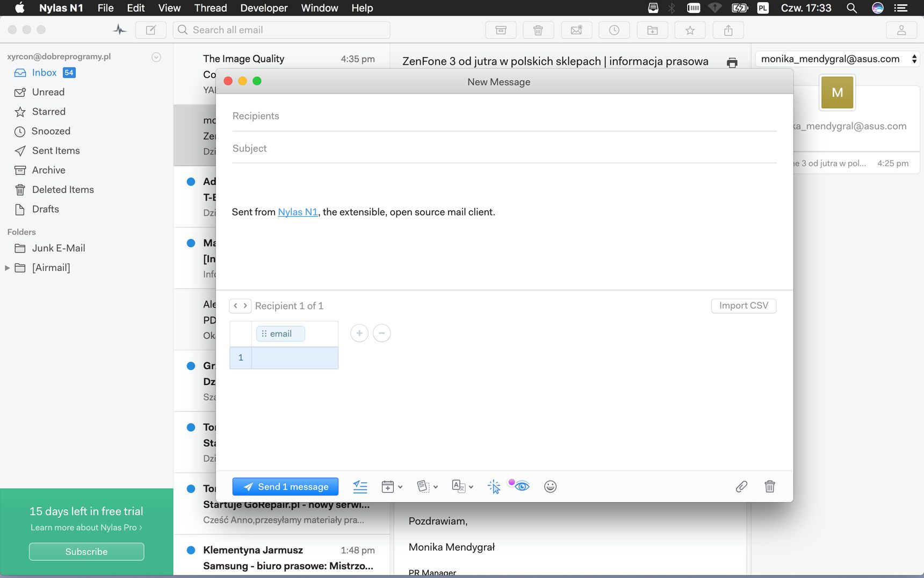Open the mail merge list icon in composer
This screenshot has width=924, height=578.
tap(360, 487)
